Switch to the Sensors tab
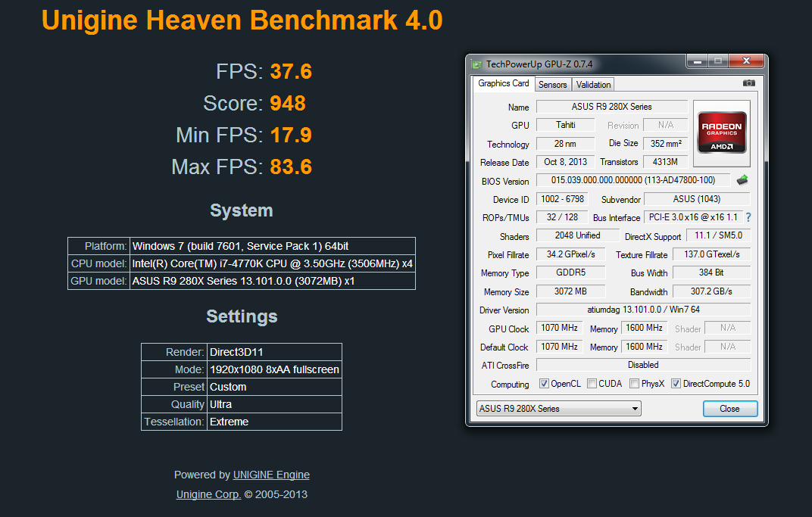The image size is (812, 517). tap(552, 84)
